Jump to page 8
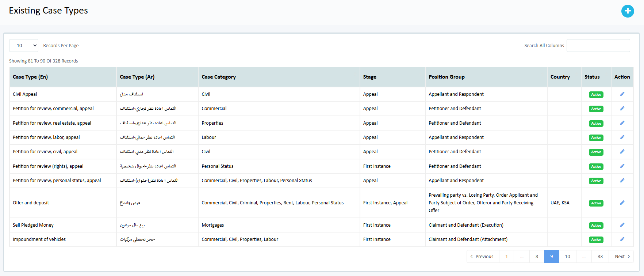Viewport: 644px width, 276px height. coord(537,257)
